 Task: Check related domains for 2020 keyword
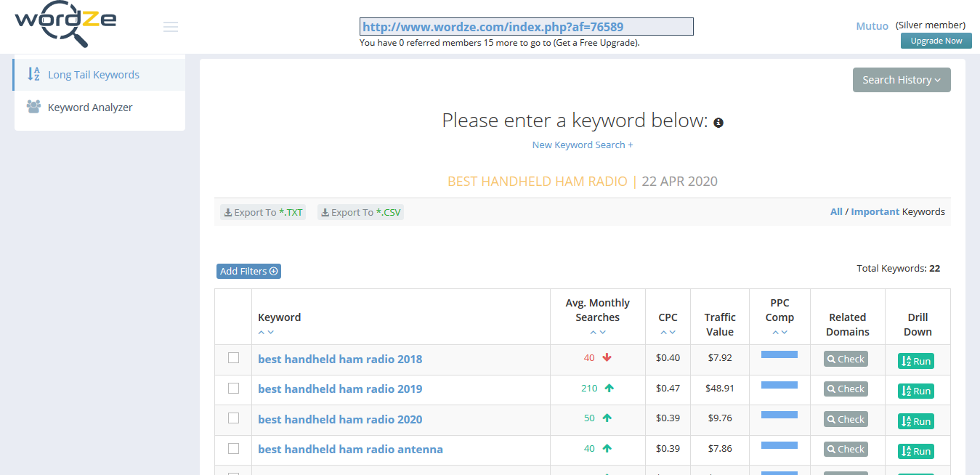tap(846, 419)
